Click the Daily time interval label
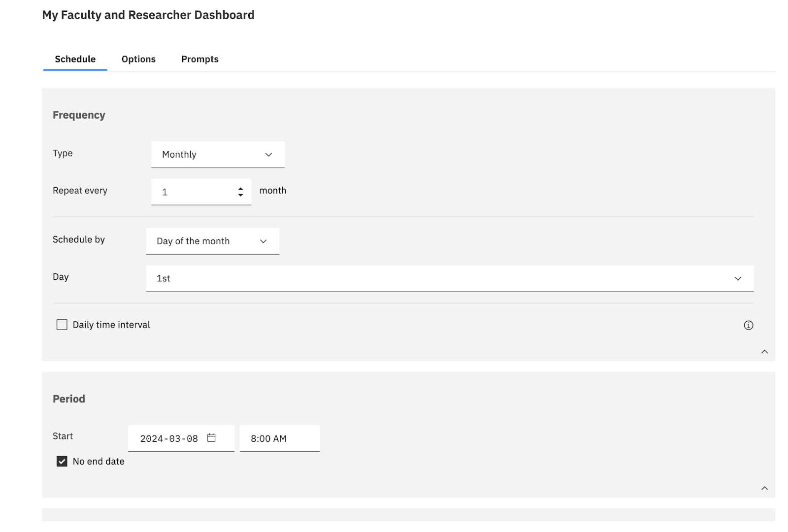The width and height of the screenshot is (788, 532). 111,325
